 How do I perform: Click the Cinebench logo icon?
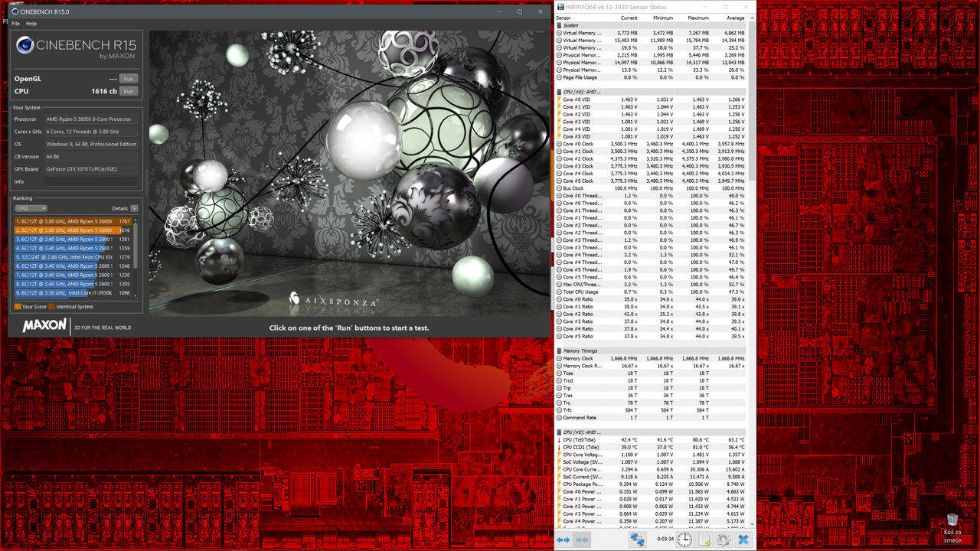[24, 47]
